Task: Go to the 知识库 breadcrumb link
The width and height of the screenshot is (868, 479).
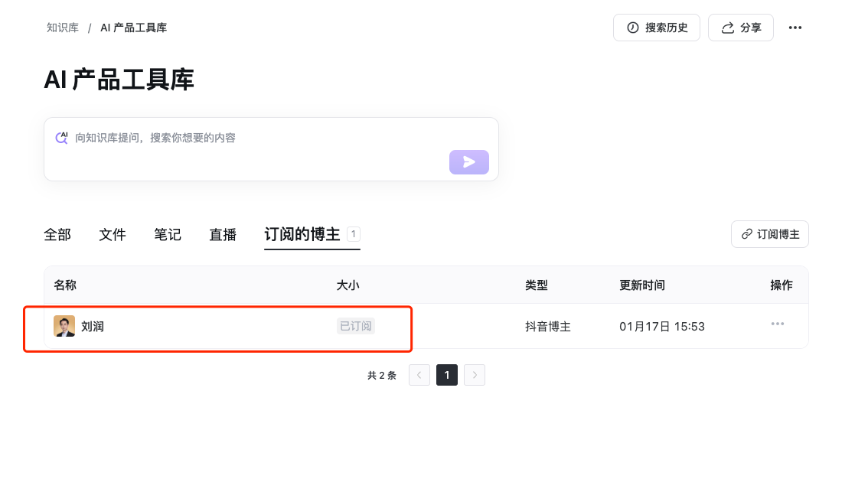Action: coord(63,28)
